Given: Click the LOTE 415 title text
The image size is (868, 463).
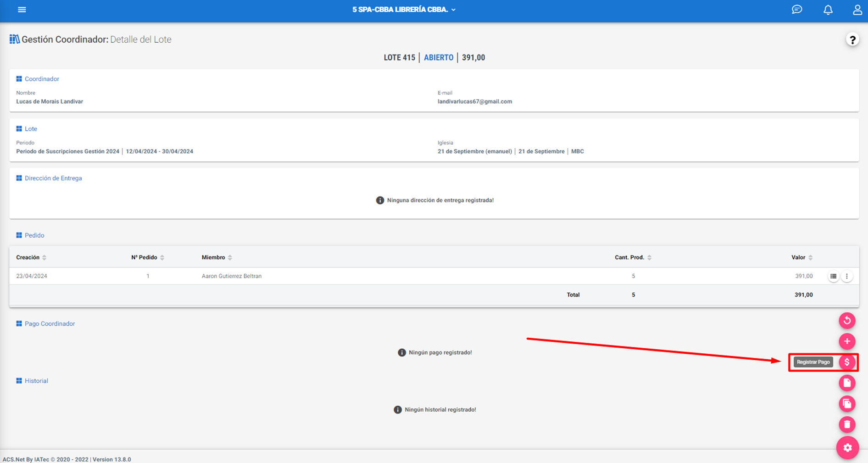Looking at the screenshot, I should click(x=399, y=57).
